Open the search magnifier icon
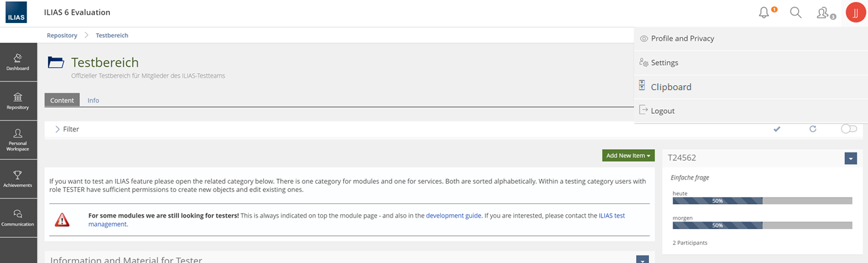This screenshot has width=868, height=263. click(x=796, y=12)
